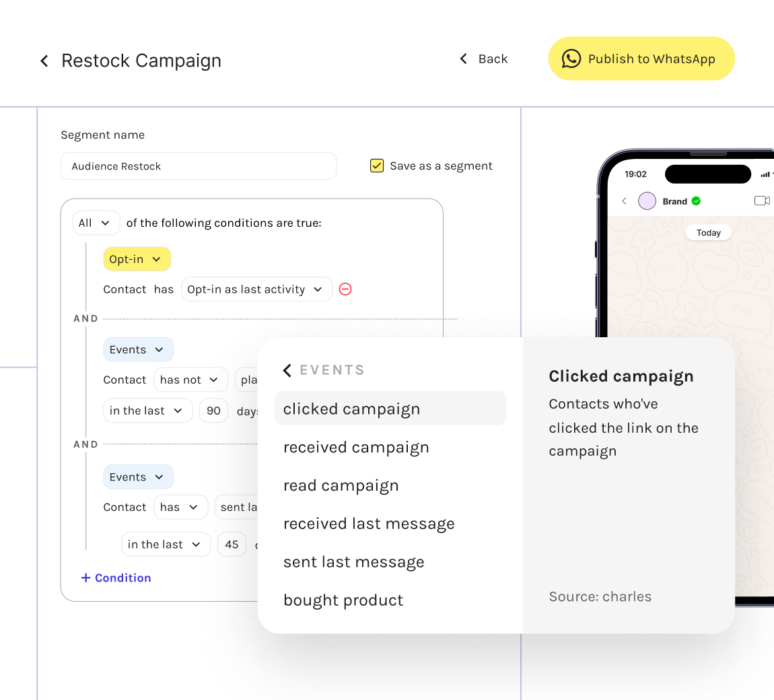Click the 'Clicked campaign' description heading
The width and height of the screenshot is (774, 700).
click(x=621, y=376)
